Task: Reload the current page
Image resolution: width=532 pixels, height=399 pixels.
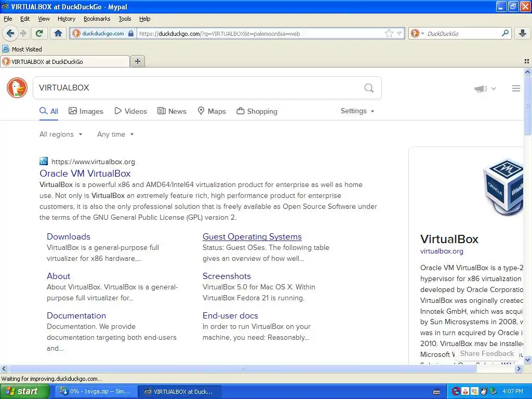Action: [x=39, y=33]
